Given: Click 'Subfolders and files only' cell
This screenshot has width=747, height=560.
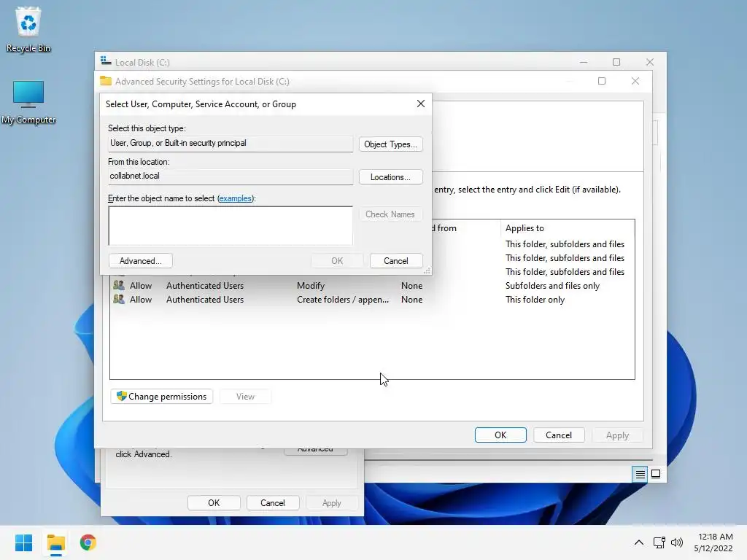Looking at the screenshot, I should coord(553,286).
